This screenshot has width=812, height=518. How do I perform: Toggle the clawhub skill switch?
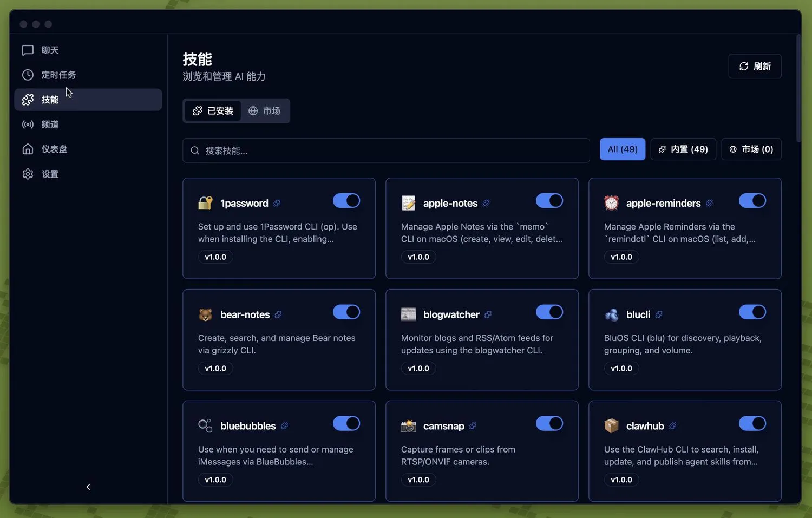[x=752, y=424]
